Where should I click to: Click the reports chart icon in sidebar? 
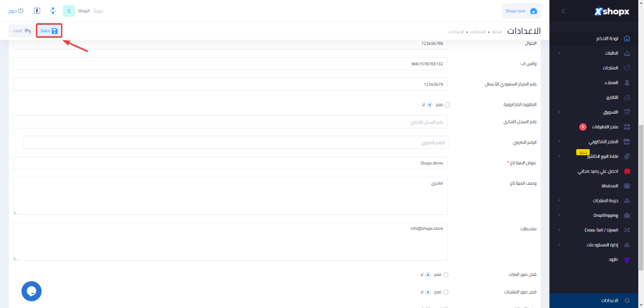pyautogui.click(x=626, y=97)
